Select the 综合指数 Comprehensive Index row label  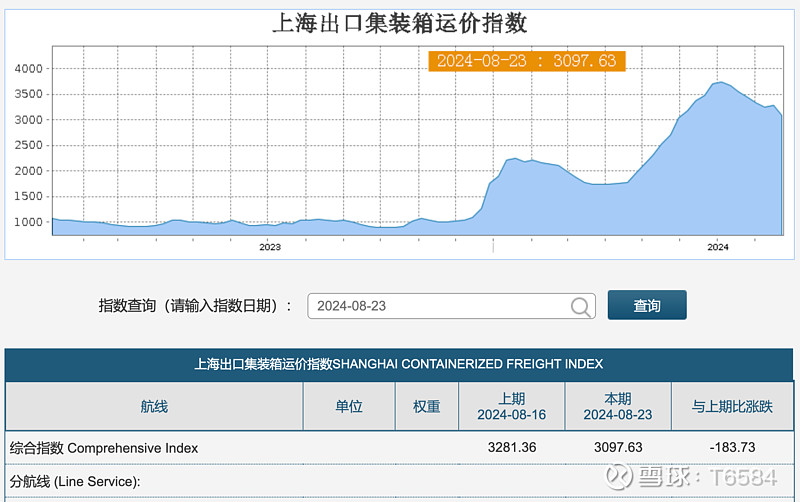(104, 448)
